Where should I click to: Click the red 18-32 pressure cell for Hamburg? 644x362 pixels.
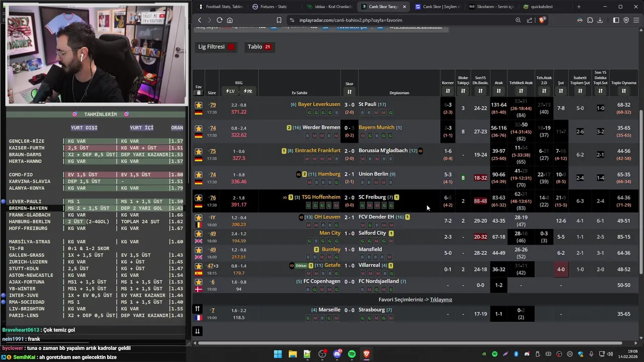(x=480, y=177)
